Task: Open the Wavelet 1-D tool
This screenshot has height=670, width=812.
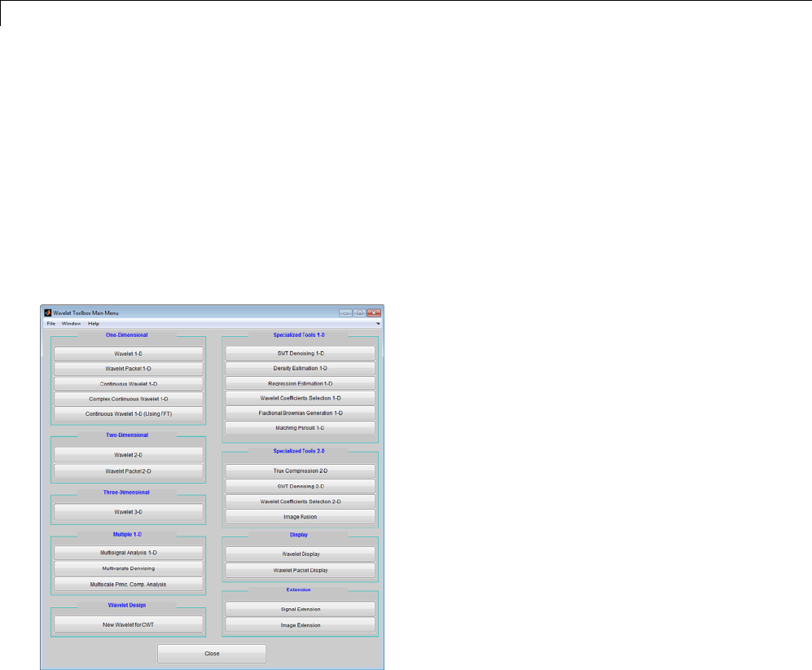Action: [129, 353]
